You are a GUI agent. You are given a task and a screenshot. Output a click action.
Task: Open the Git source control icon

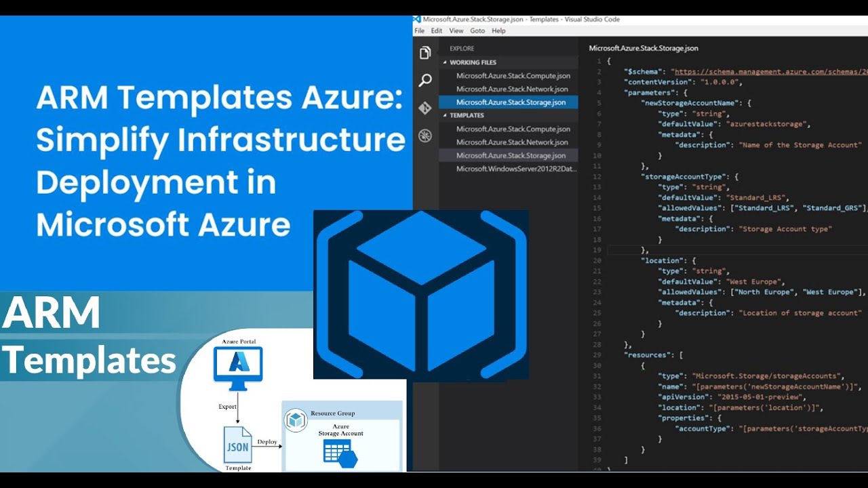[x=425, y=108]
